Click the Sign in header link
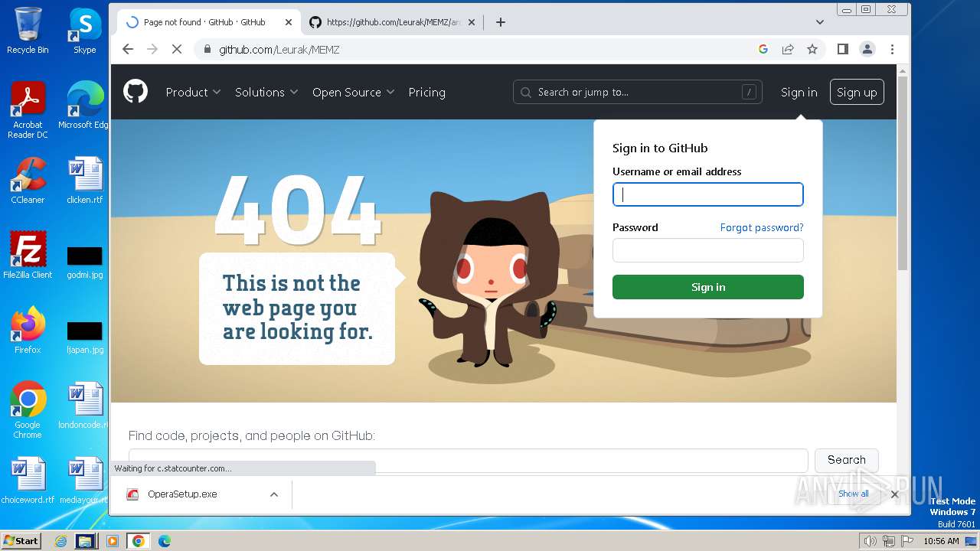Image resolution: width=980 pixels, height=551 pixels. [799, 92]
